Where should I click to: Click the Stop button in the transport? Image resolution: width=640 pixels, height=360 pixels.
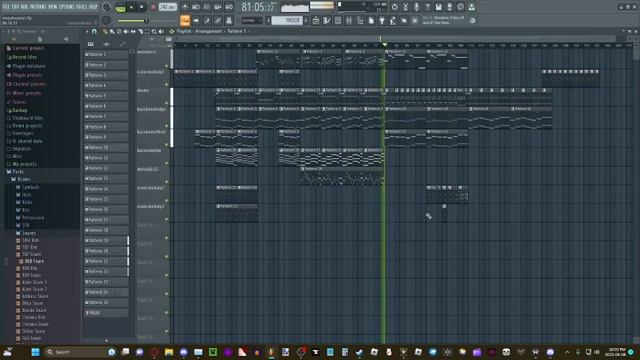click(142, 7)
